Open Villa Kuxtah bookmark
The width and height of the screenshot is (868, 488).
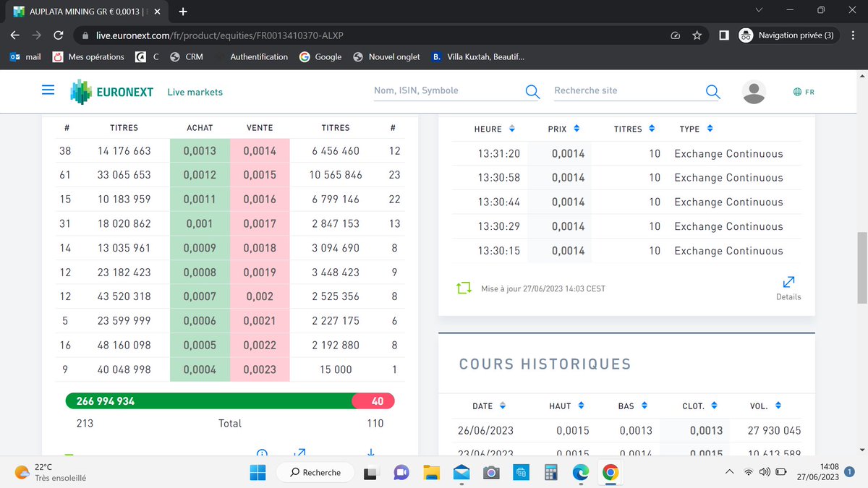pyautogui.click(x=477, y=56)
